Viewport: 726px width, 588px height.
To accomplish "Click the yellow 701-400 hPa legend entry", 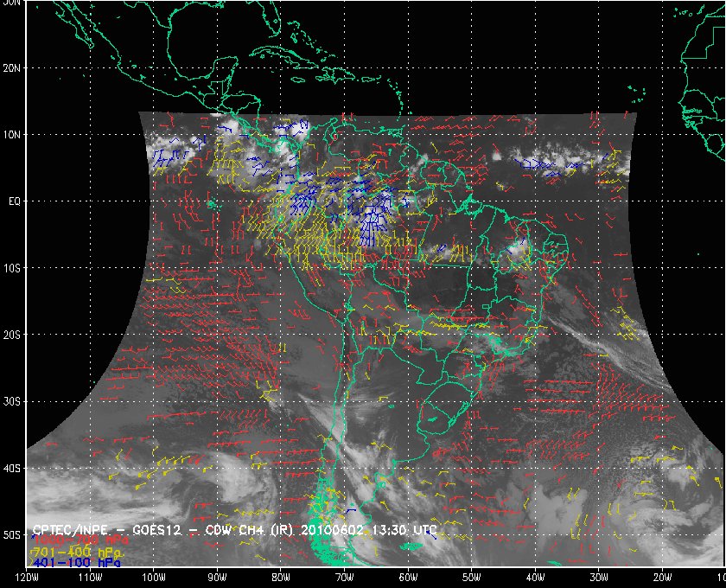I will click(76, 553).
